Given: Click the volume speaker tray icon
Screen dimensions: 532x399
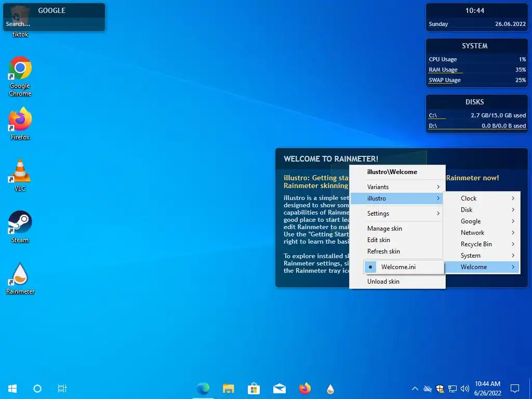Looking at the screenshot, I should [x=465, y=389].
